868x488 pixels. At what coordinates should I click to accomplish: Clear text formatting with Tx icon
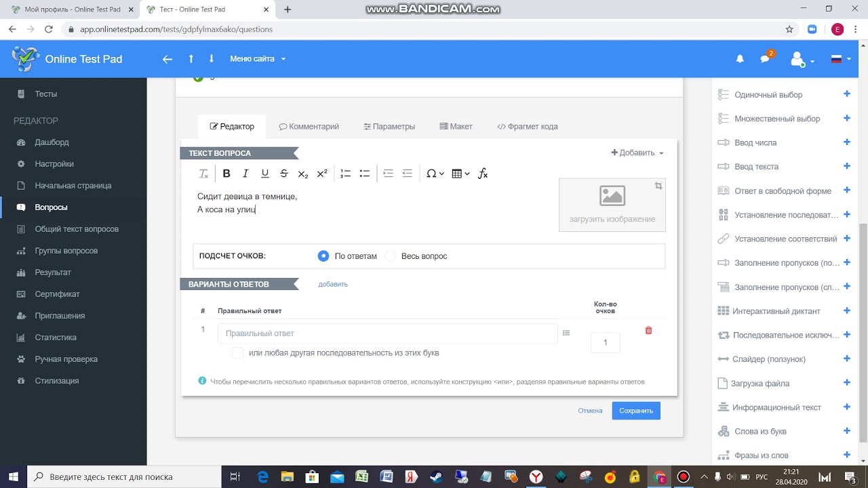203,174
